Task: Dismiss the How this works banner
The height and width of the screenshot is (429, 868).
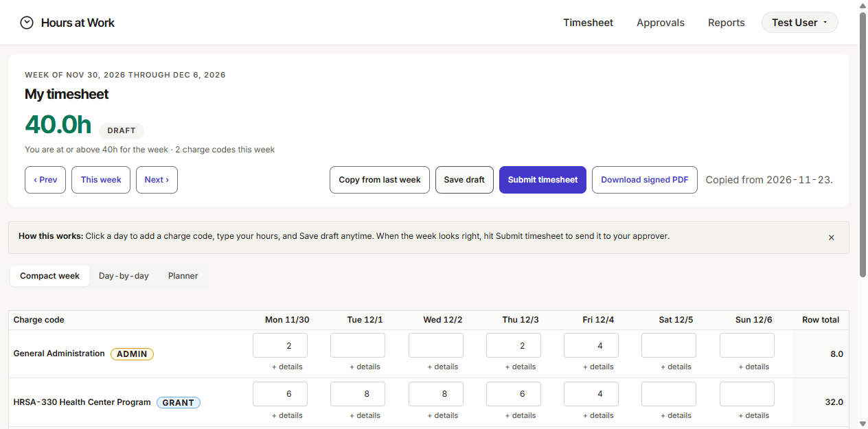Action: point(831,237)
